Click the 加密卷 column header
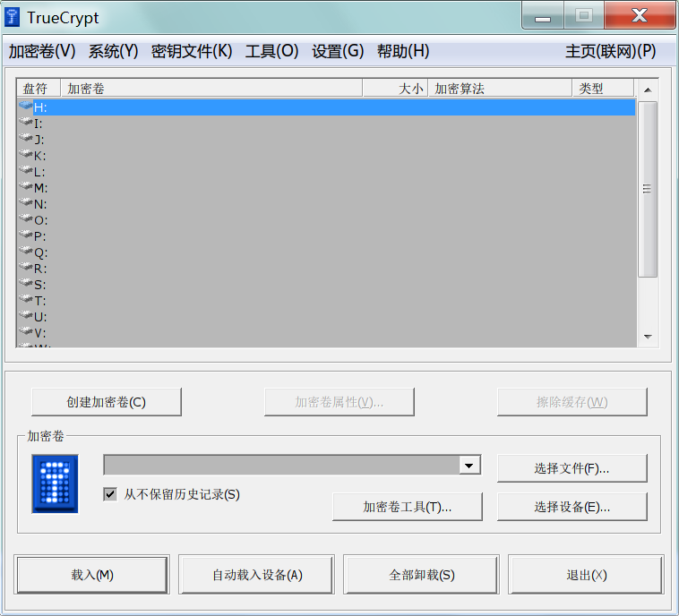Image resolution: width=679 pixels, height=616 pixels. click(211, 89)
